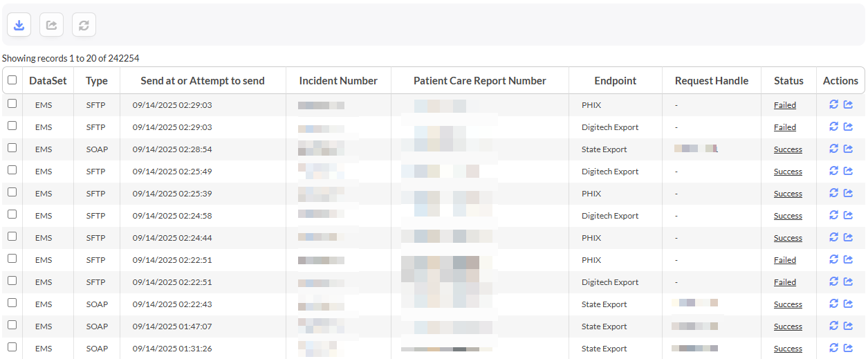Check the box for 02:28:54 SOAP row
This screenshot has width=868, height=359.
pos(12,148)
